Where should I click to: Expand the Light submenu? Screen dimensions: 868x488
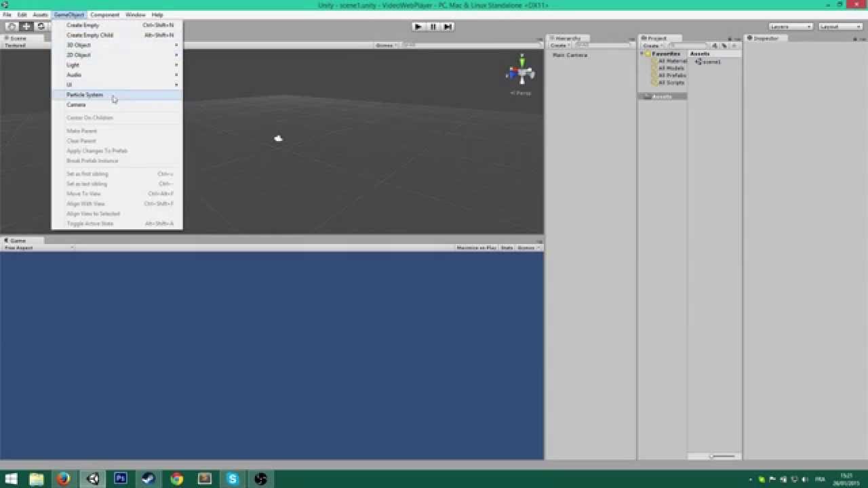(x=117, y=65)
